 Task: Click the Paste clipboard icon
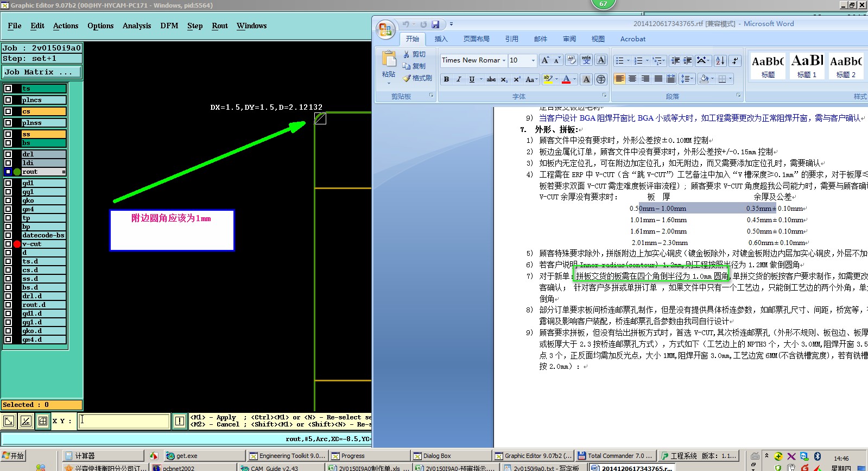(389, 59)
